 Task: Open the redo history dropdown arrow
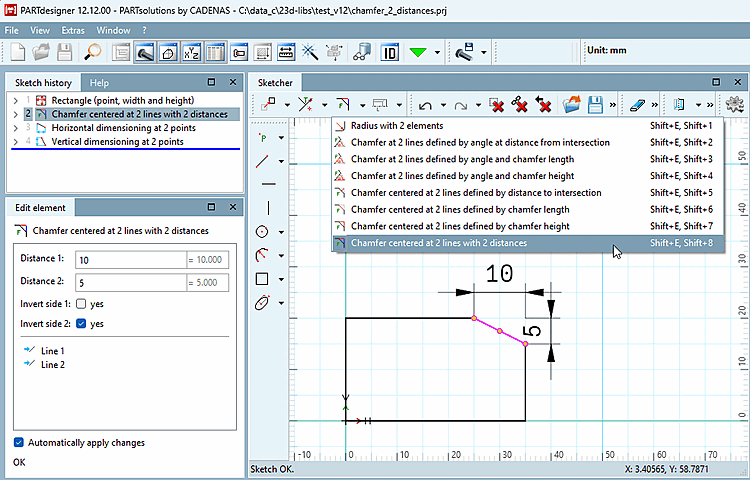(478, 105)
